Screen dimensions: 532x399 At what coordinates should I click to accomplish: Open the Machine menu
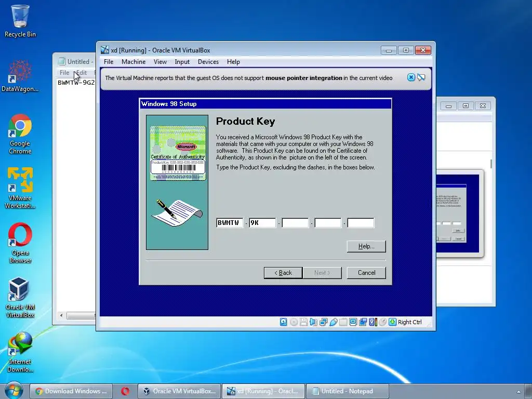134,62
